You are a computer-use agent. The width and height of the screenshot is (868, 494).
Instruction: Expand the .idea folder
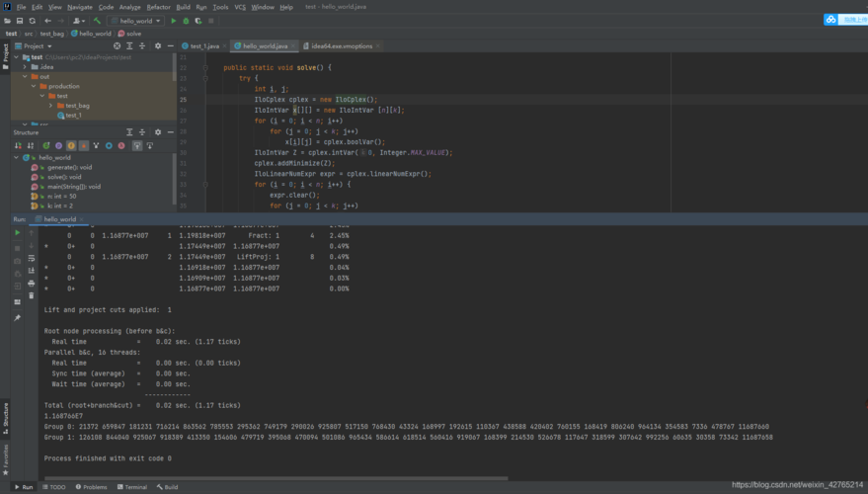click(x=25, y=67)
